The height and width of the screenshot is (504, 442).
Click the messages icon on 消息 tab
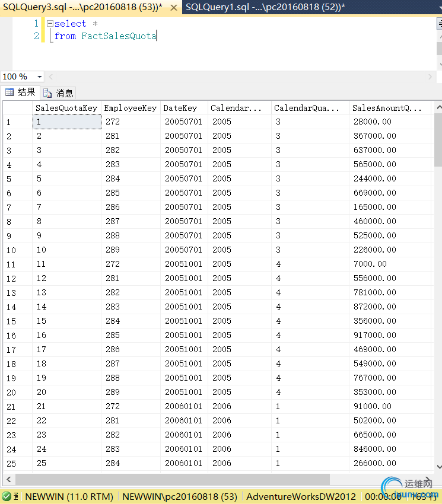click(x=47, y=93)
